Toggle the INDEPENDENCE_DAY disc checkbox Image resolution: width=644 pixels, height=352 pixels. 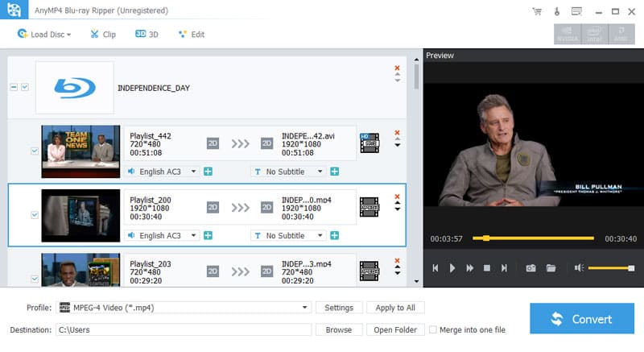(25, 87)
